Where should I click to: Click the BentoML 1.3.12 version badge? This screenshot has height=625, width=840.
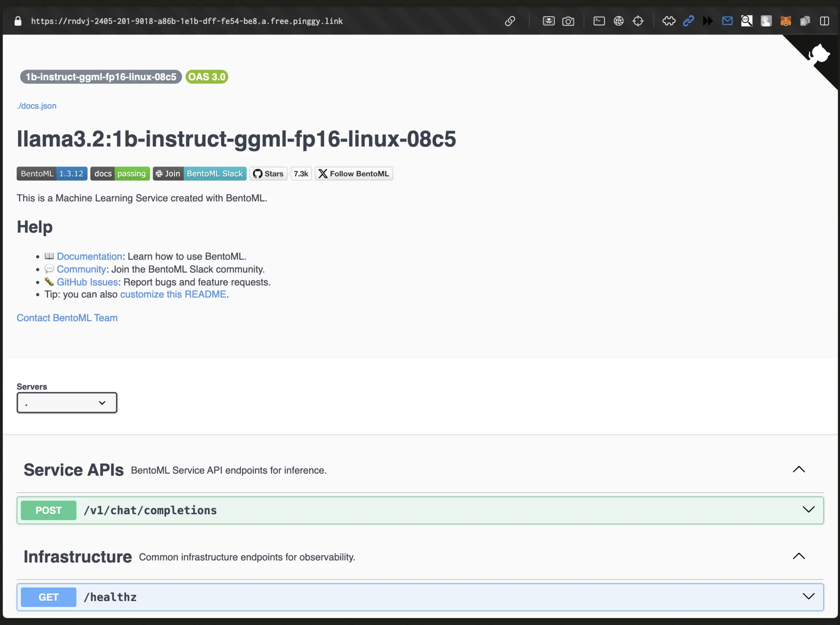[x=52, y=174]
